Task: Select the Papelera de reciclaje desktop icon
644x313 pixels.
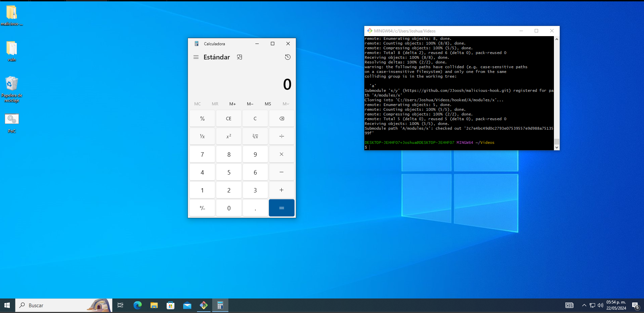Action: pyautogui.click(x=12, y=89)
